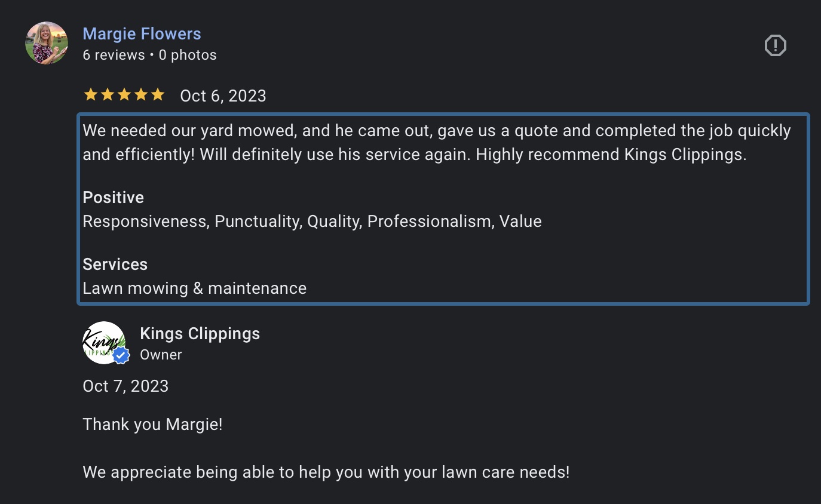Select the first star of the rating
821x504 pixels.
click(91, 94)
